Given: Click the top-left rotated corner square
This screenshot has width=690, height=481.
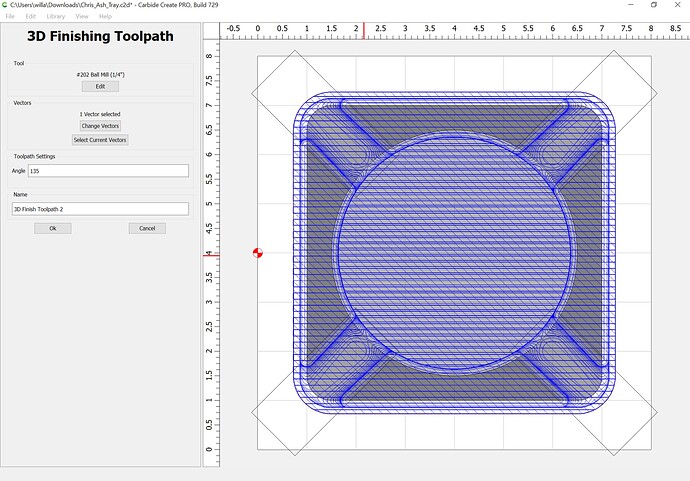Looking at the screenshot, I should click(x=272, y=80).
